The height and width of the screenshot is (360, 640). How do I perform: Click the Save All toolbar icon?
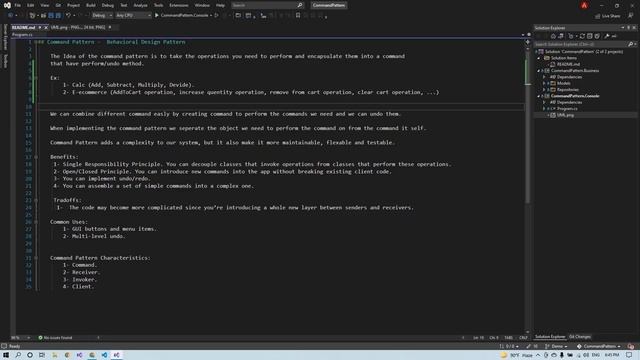[x=58, y=16]
